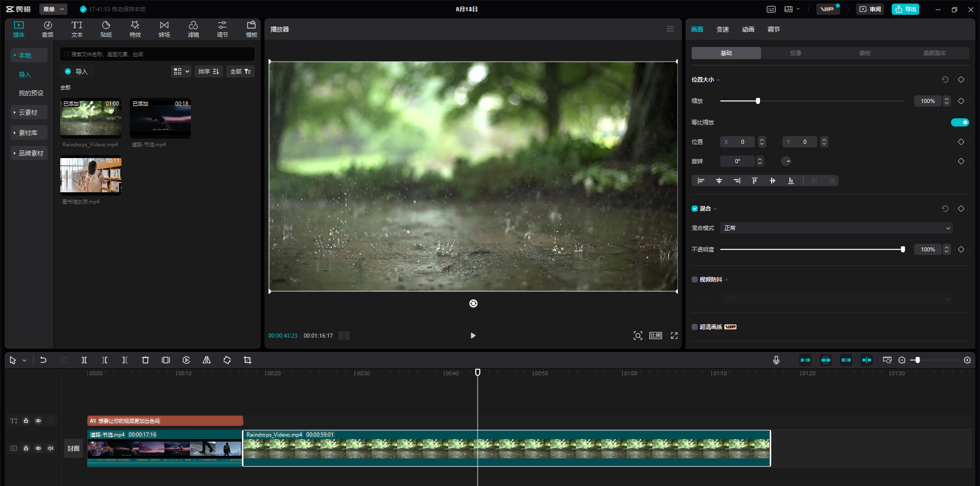980x486 pixels.
Task: Lock the text track
Action: [26, 421]
